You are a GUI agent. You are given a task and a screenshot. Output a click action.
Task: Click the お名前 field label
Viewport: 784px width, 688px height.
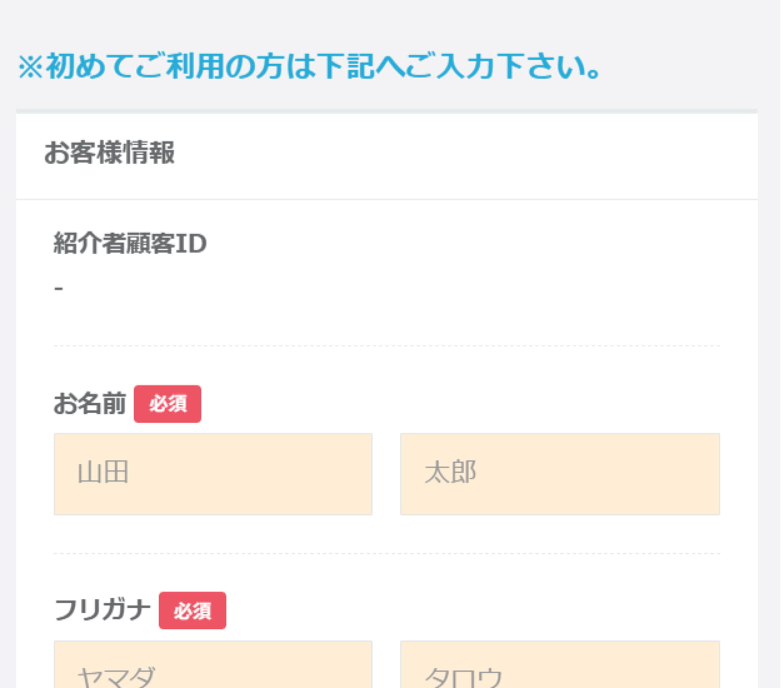[90, 404]
